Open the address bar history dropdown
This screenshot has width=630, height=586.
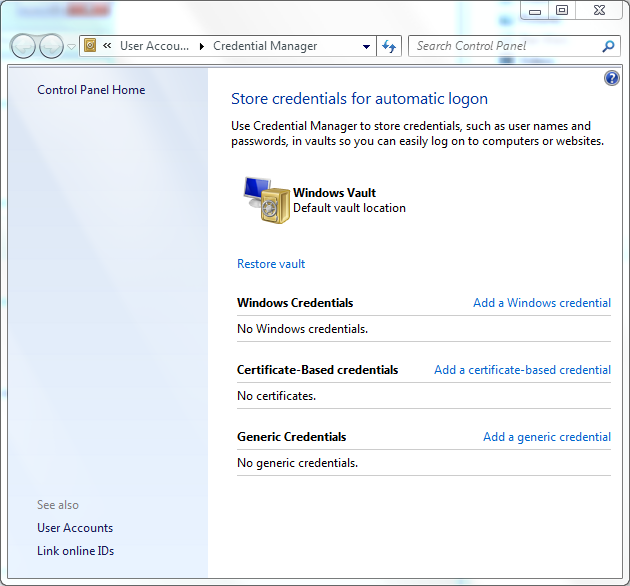click(366, 46)
